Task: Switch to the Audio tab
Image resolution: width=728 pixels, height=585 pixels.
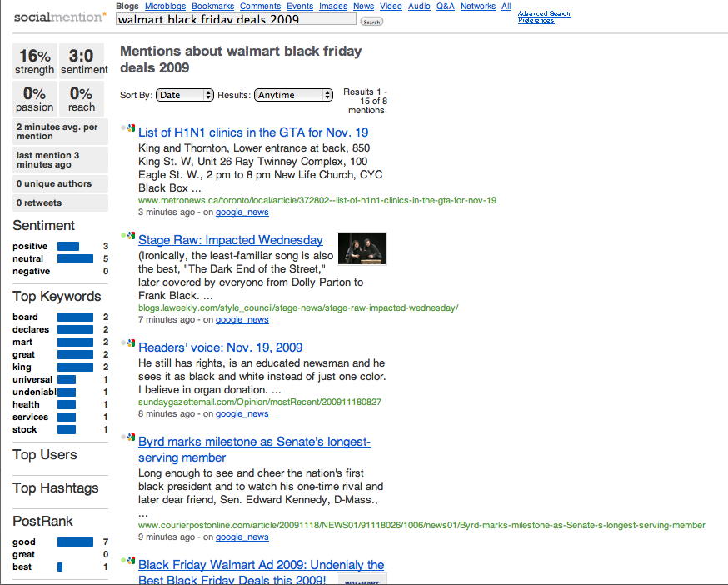Action: [x=419, y=7]
